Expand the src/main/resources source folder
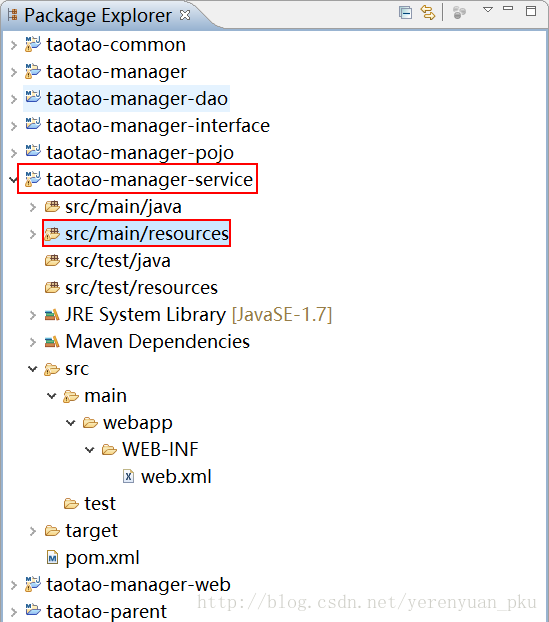 (33, 234)
